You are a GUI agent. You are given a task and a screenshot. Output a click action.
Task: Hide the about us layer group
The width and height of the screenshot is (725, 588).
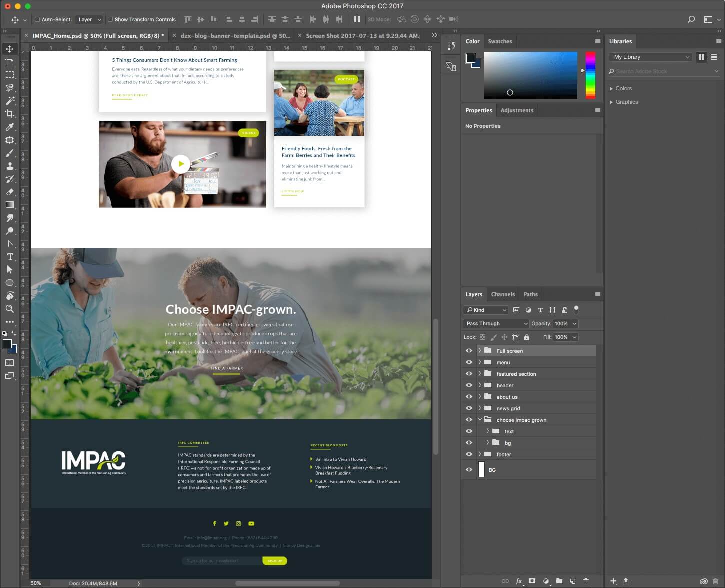click(469, 397)
